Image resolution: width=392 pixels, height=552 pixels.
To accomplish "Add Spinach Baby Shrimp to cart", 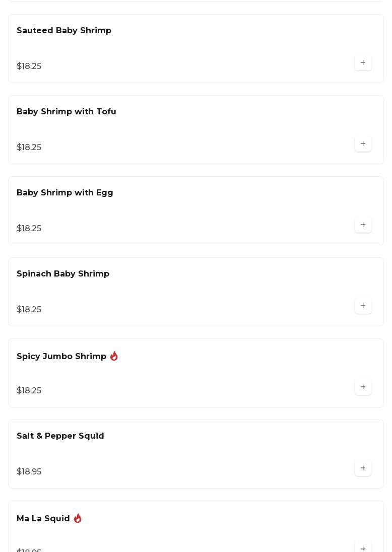I will [x=363, y=306].
